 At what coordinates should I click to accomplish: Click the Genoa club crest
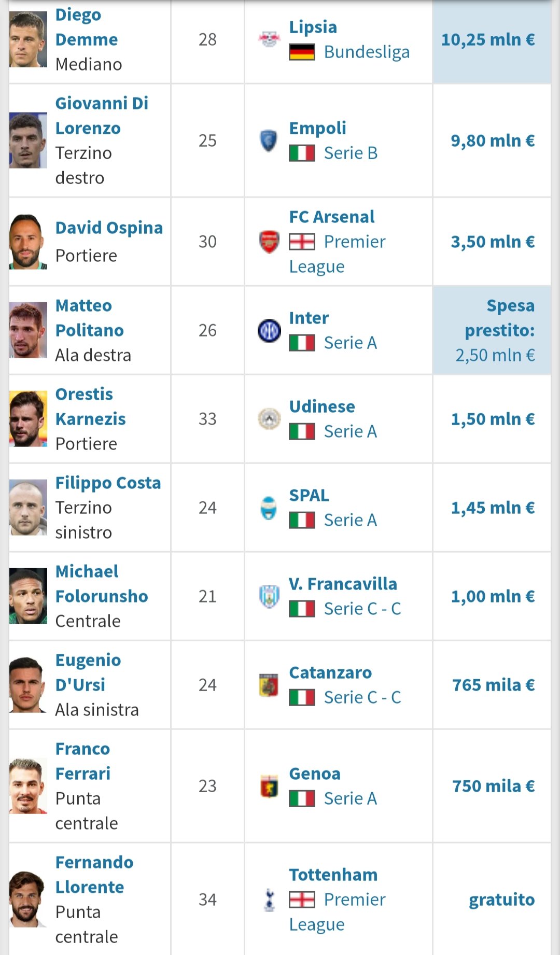tap(269, 786)
